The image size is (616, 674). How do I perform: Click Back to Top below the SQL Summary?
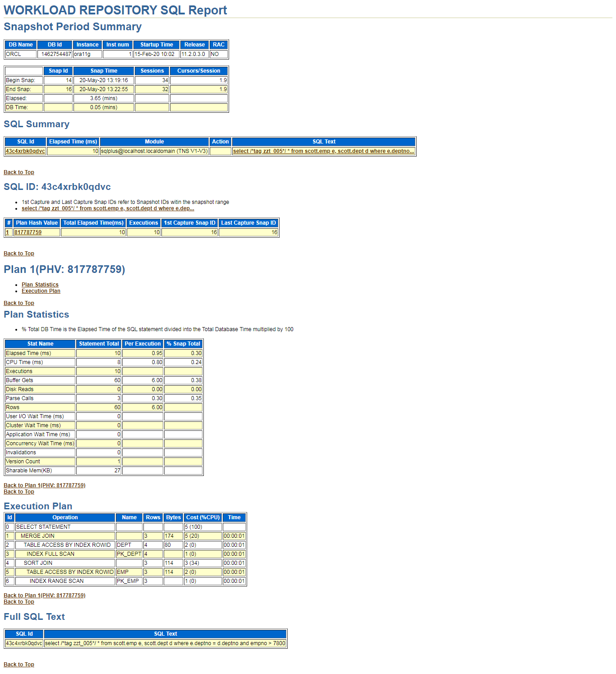click(x=18, y=172)
